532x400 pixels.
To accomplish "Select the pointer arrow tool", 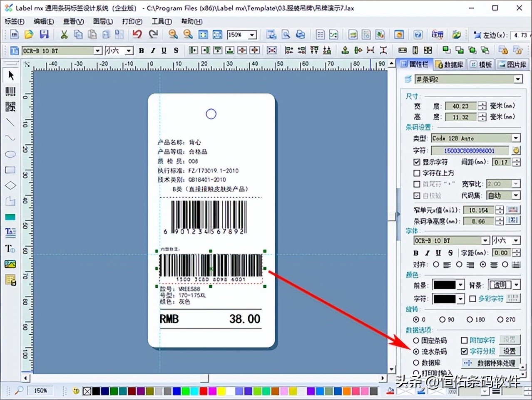I will pos(10,75).
